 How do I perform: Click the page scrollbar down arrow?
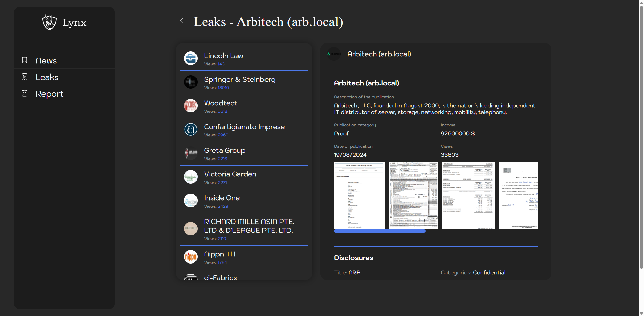pos(641,313)
